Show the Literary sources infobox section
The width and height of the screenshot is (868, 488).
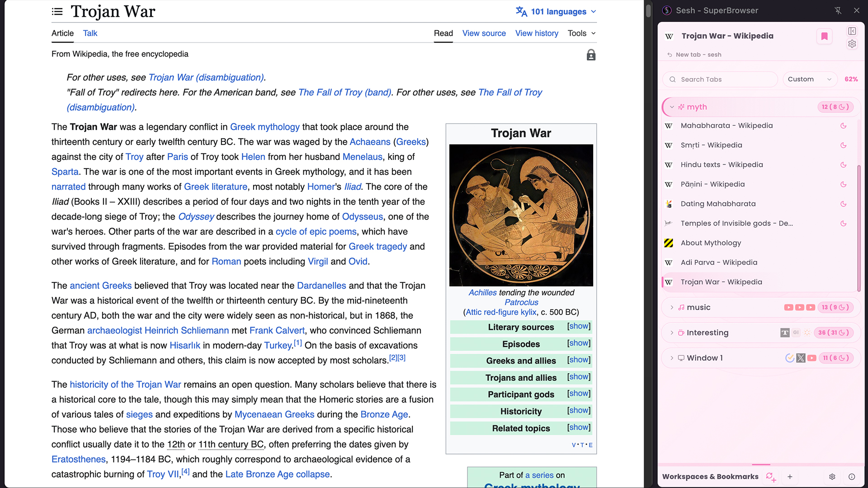579,326
